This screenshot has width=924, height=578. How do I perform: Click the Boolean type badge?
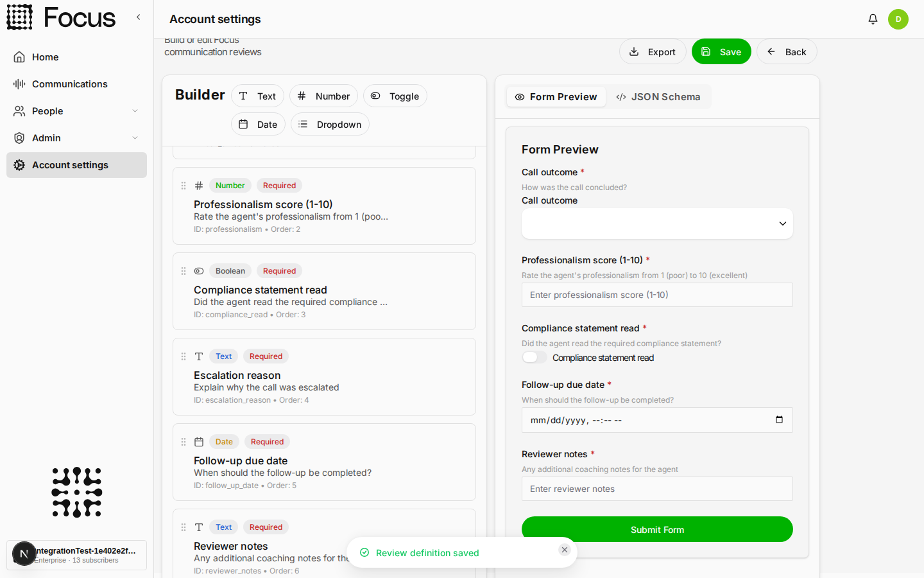click(x=230, y=271)
